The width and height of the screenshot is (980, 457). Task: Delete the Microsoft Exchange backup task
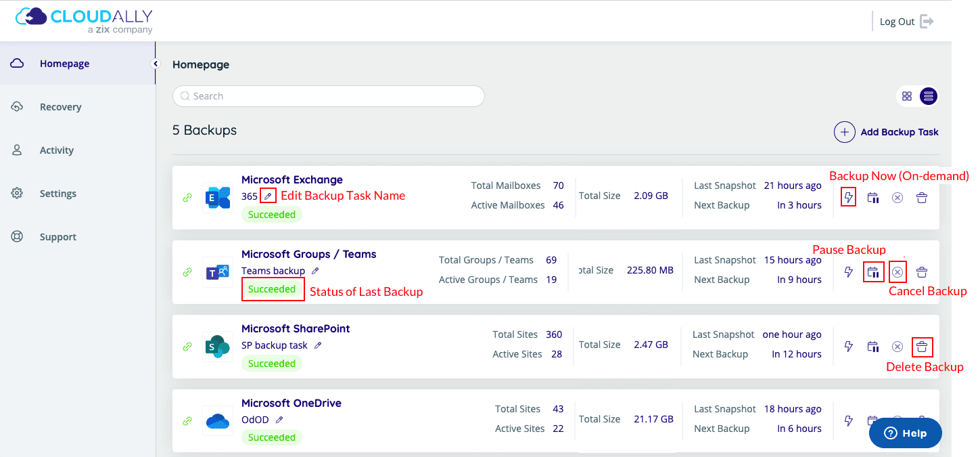[922, 198]
